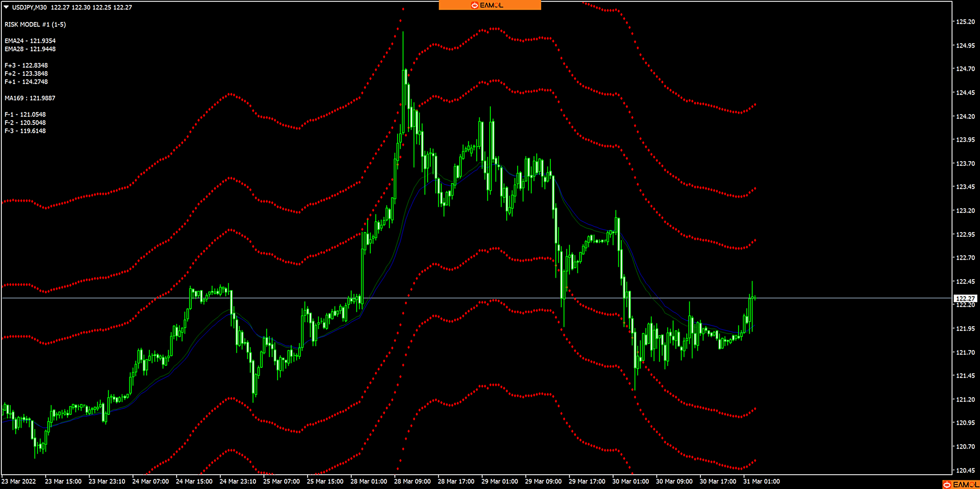Click the 25 Mar 07:00 time label
The width and height of the screenshot is (980, 489).
[x=282, y=481]
